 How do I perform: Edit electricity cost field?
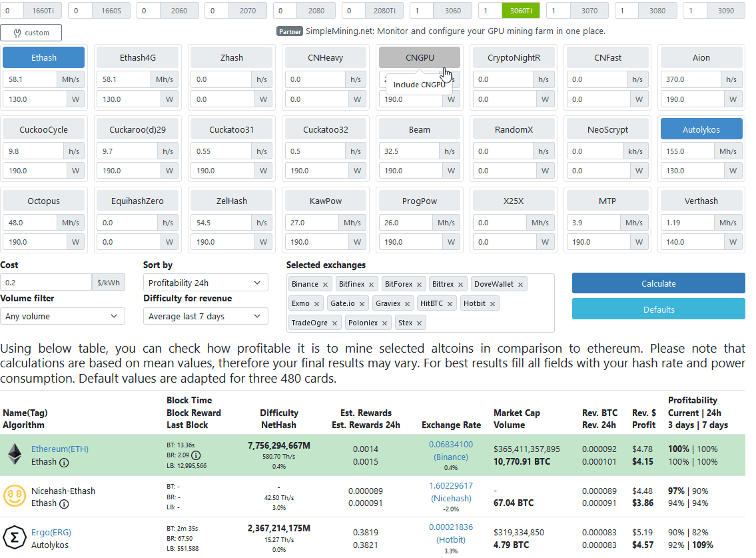click(46, 283)
